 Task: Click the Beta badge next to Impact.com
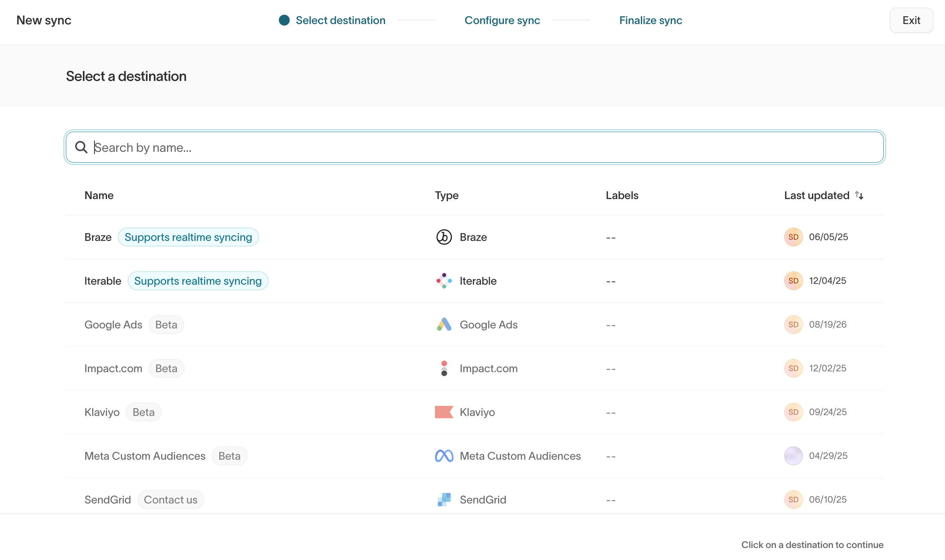(166, 368)
